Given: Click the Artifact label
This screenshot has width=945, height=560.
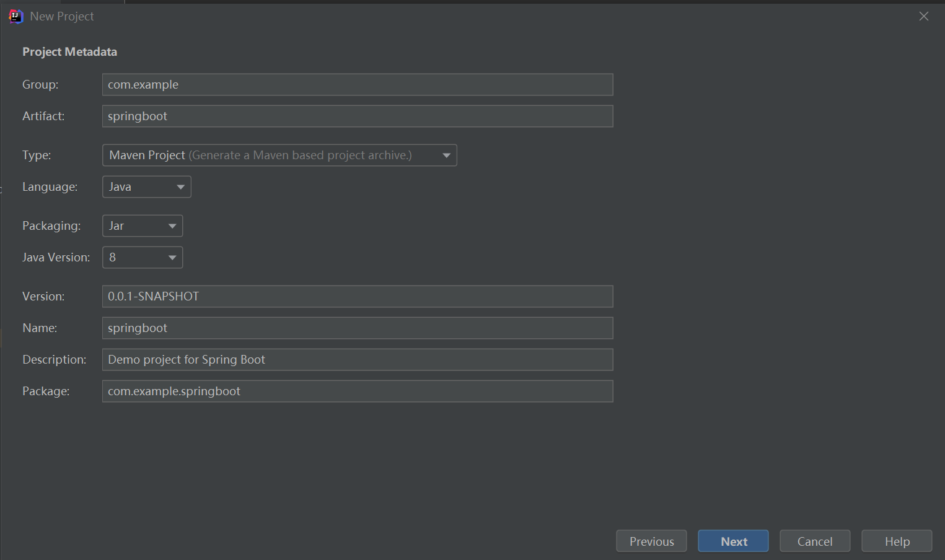Looking at the screenshot, I should pos(43,116).
